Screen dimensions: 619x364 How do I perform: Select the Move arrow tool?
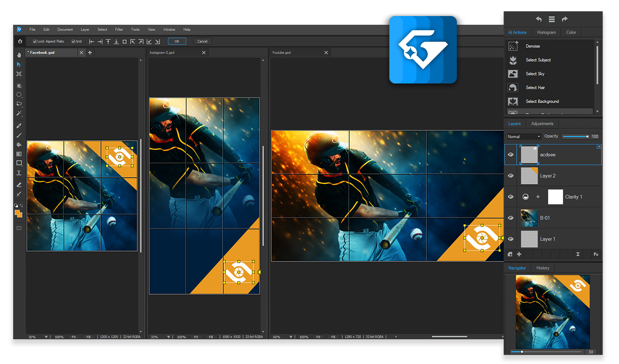pyautogui.click(x=19, y=64)
